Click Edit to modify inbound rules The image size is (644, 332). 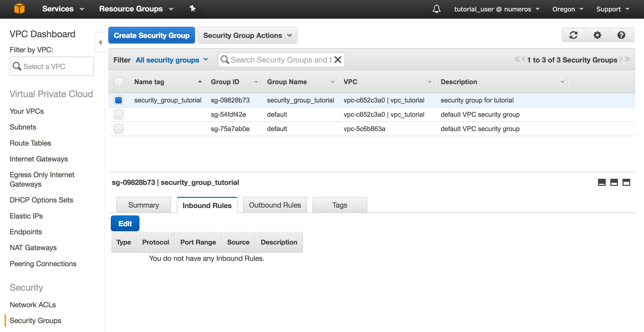tap(125, 224)
